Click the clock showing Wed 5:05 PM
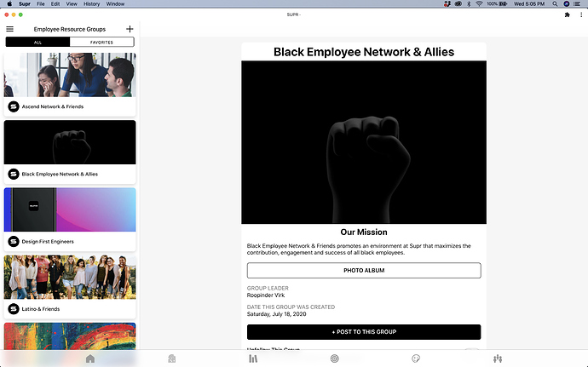 [x=528, y=3]
